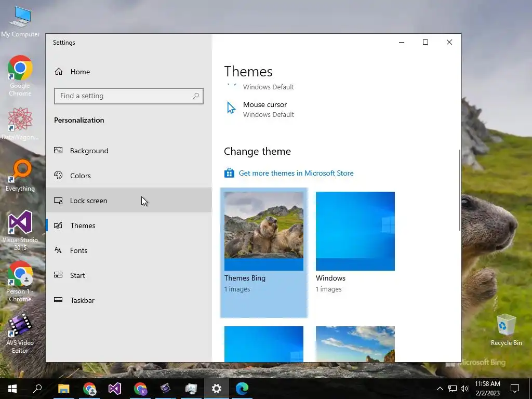Open Get more themes in Microsoft Store

296,173
